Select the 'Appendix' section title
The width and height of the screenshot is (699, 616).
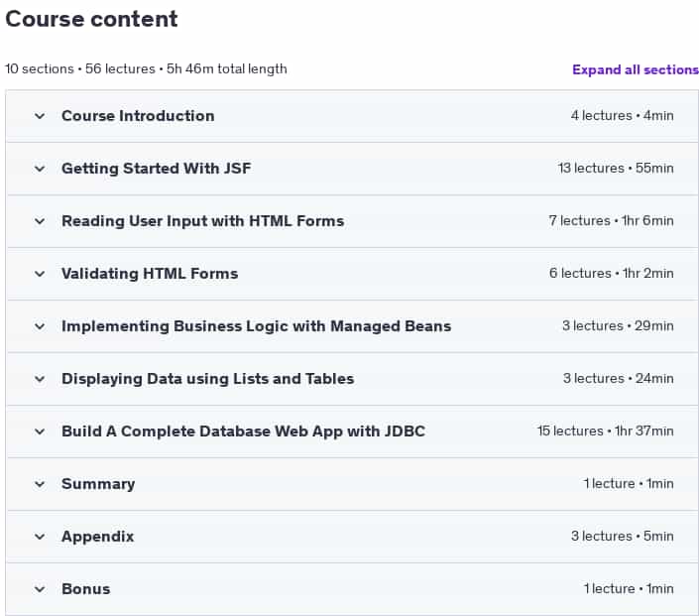(97, 537)
